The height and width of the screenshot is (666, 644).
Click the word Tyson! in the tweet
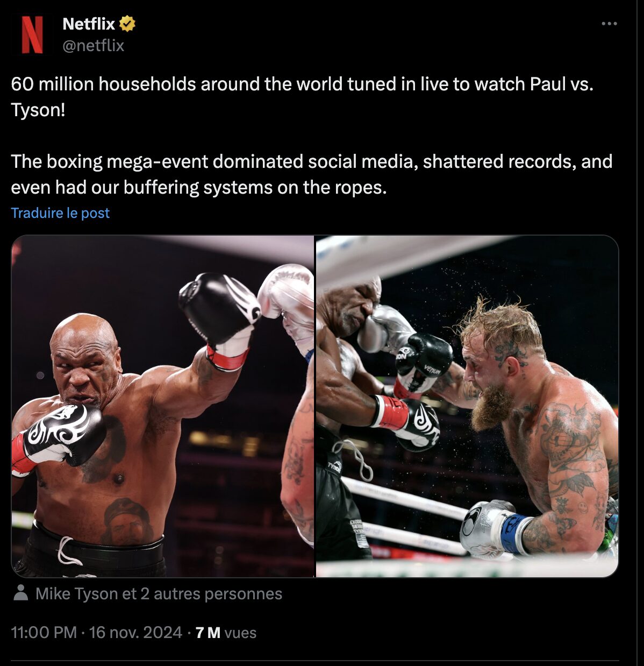38,110
